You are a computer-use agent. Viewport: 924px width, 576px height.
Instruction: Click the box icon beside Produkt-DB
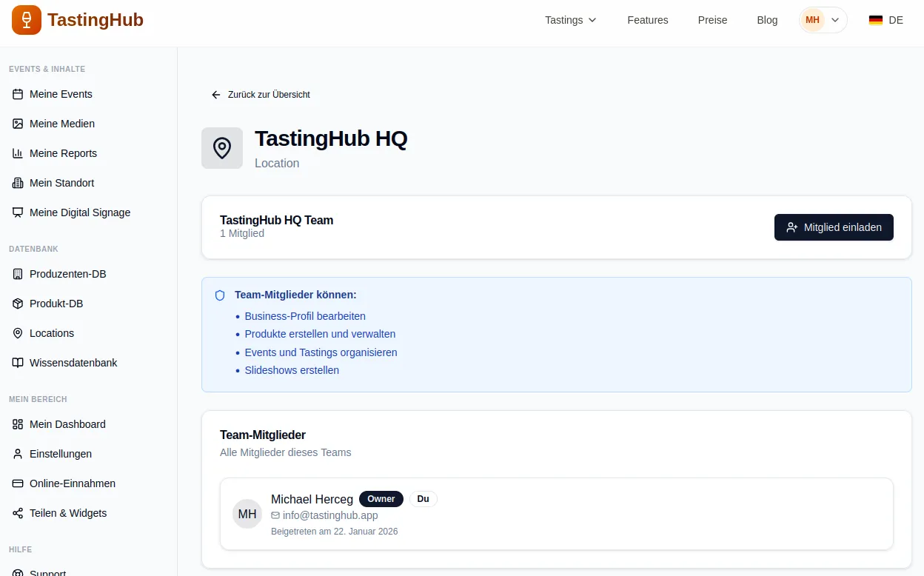tap(18, 304)
